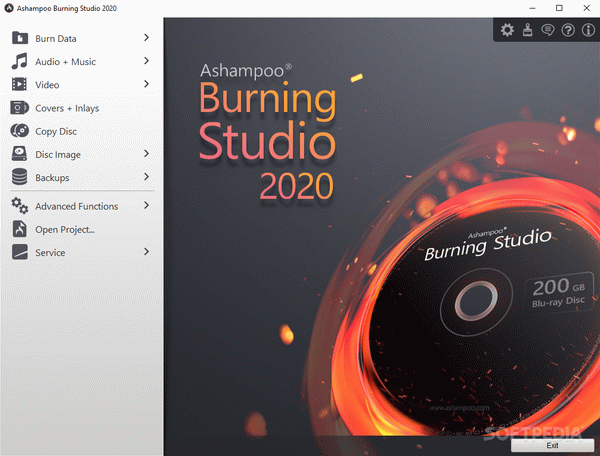
Task: Select the Burn Data menu item
Action: [x=80, y=38]
